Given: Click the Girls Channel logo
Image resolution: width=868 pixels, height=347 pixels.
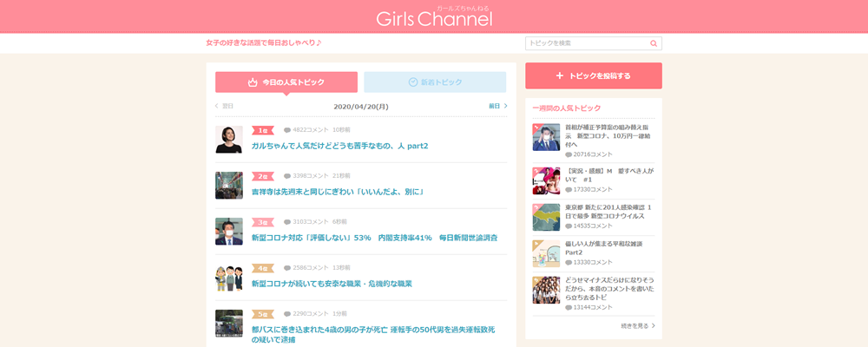Looking at the screenshot, I should click(434, 16).
